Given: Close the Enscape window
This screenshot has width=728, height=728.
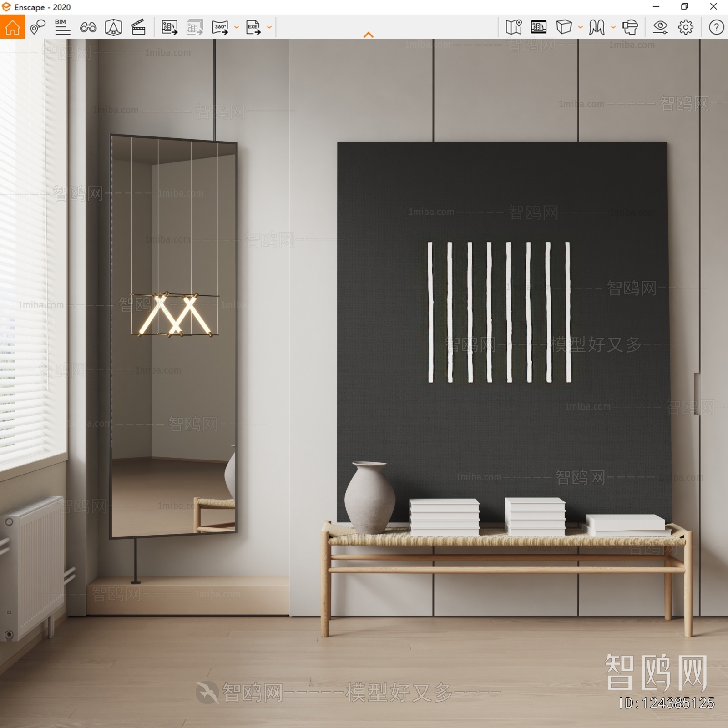Looking at the screenshot, I should (x=713, y=7).
